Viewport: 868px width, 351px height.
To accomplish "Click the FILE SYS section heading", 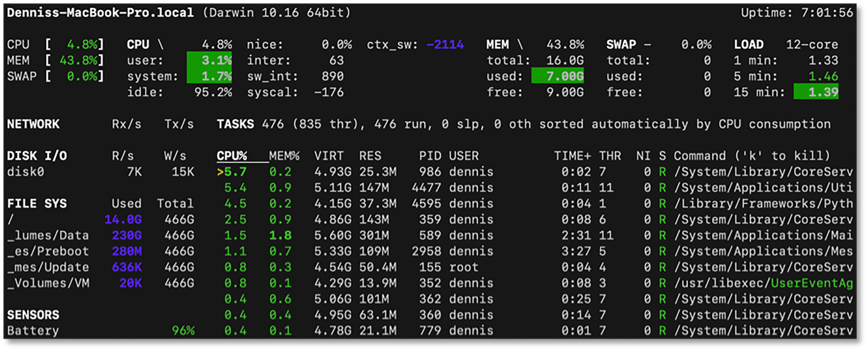I will tap(37, 204).
